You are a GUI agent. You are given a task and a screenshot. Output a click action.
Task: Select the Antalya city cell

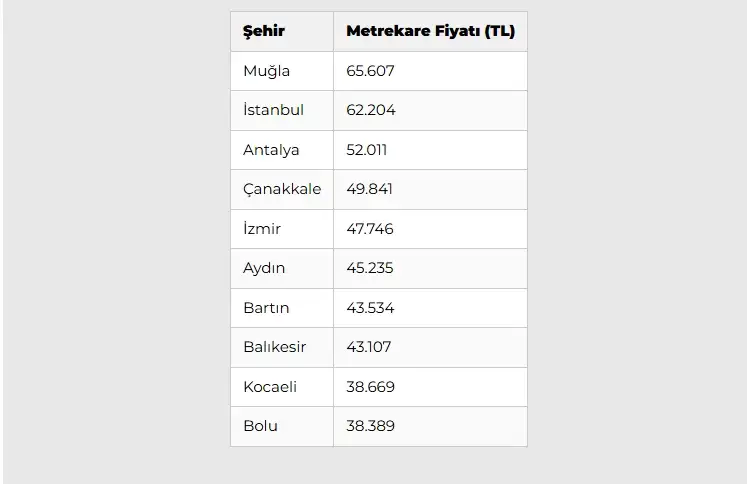(x=271, y=150)
